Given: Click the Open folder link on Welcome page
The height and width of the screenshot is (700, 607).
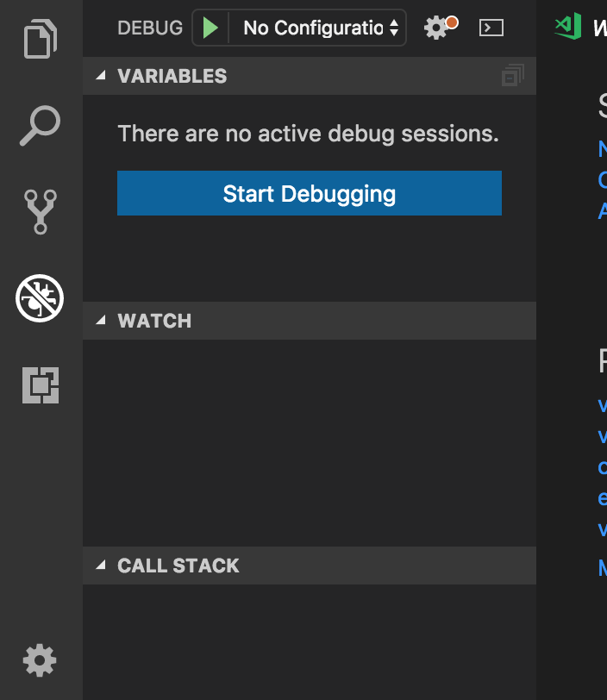Looking at the screenshot, I should pyautogui.click(x=602, y=178).
